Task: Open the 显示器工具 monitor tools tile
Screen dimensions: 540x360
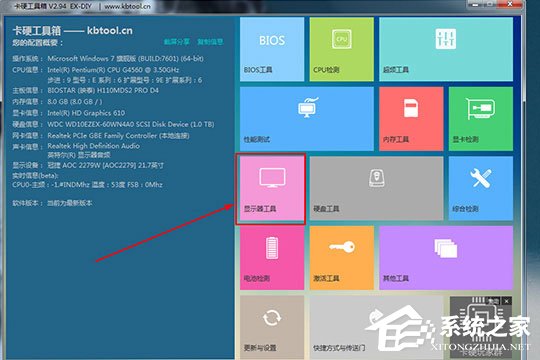Action: (x=272, y=188)
